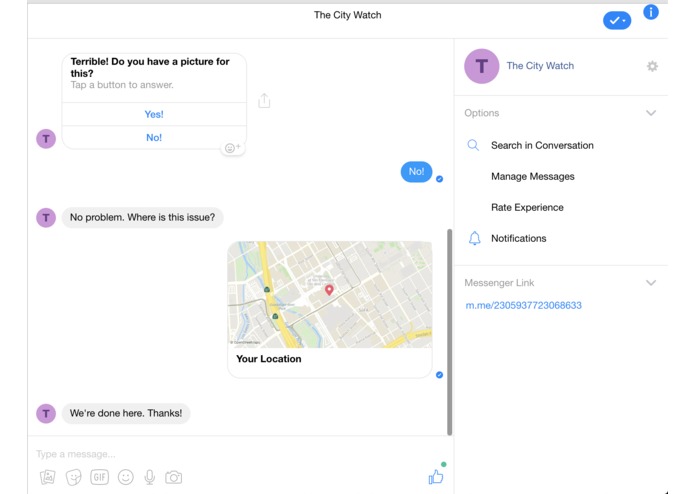Select Rate Experience option
695x494 pixels.
click(527, 207)
